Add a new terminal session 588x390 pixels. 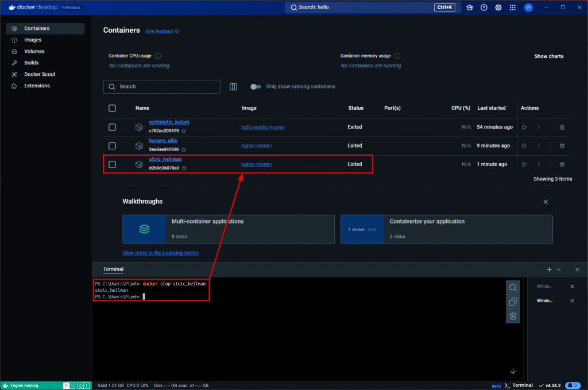click(x=549, y=269)
